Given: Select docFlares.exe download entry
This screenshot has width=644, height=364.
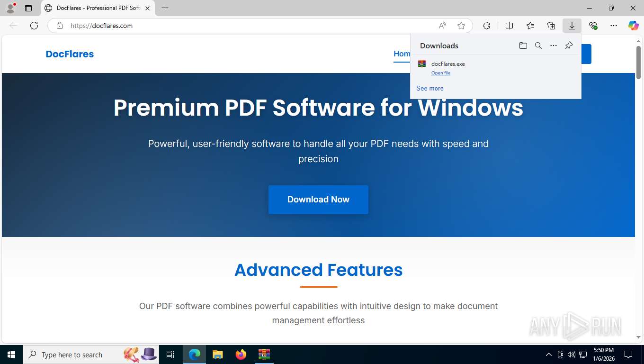Looking at the screenshot, I should pyautogui.click(x=496, y=68).
